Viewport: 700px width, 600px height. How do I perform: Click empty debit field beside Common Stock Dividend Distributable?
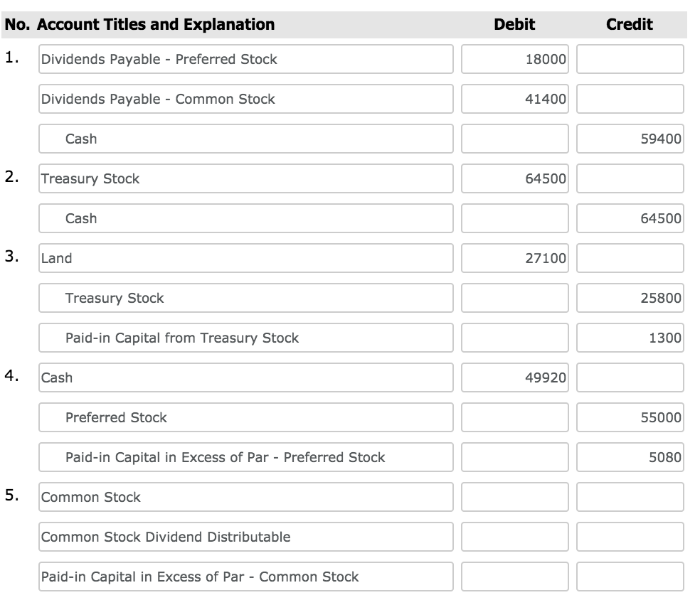click(x=514, y=537)
